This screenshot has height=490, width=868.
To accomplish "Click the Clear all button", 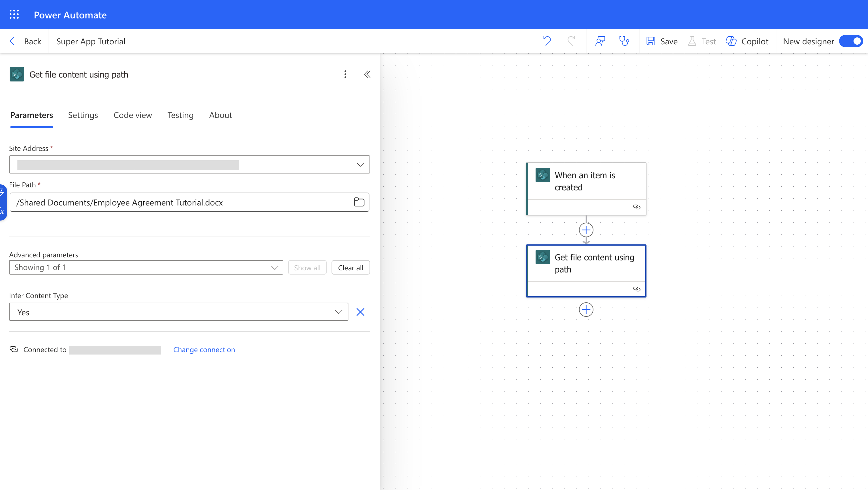I will point(351,268).
